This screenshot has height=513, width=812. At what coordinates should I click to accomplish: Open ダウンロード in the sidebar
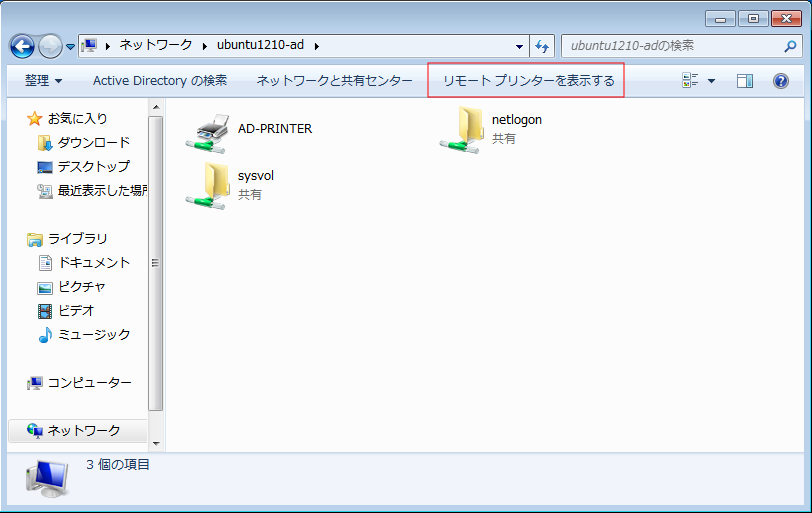[94, 142]
